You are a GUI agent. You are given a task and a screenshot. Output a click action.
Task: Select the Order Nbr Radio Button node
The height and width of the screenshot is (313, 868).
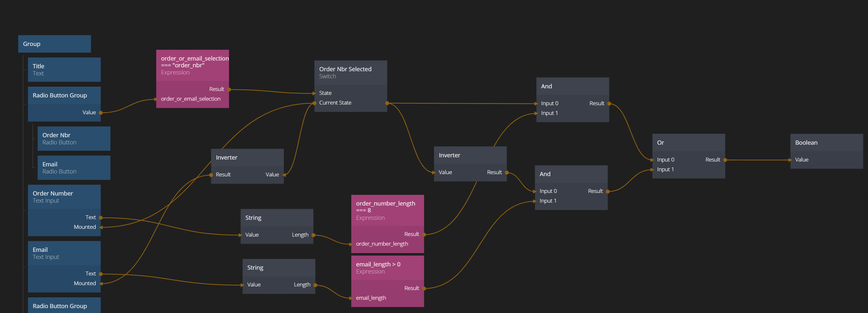click(73, 139)
